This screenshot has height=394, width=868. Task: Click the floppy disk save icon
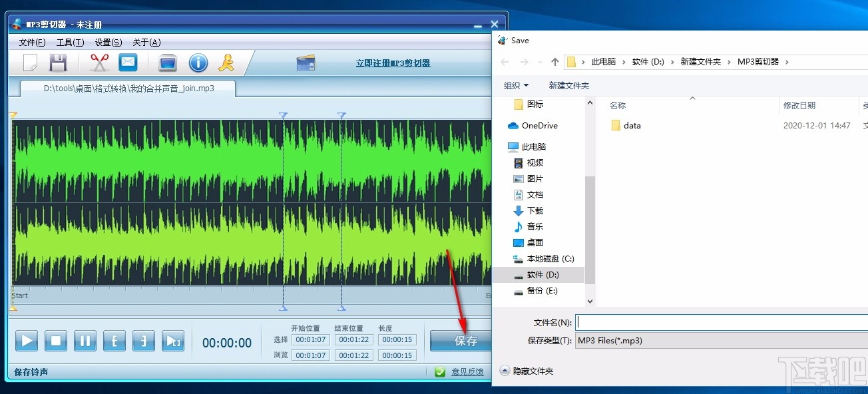[x=59, y=62]
